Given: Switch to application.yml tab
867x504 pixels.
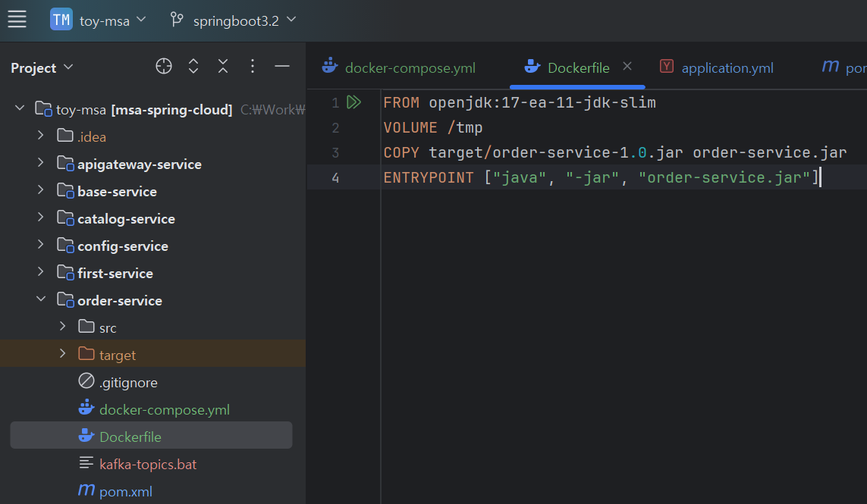Looking at the screenshot, I should pyautogui.click(x=717, y=67).
